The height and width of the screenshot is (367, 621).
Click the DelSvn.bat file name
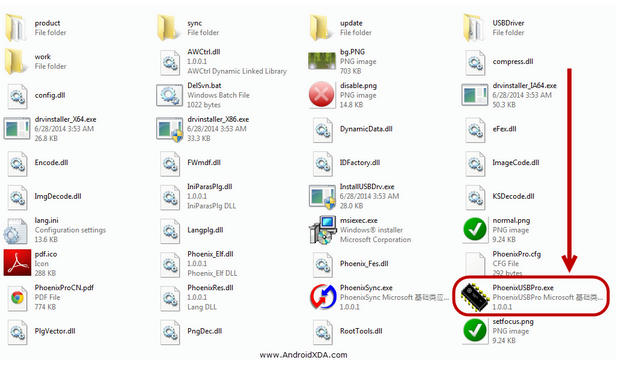tap(204, 86)
